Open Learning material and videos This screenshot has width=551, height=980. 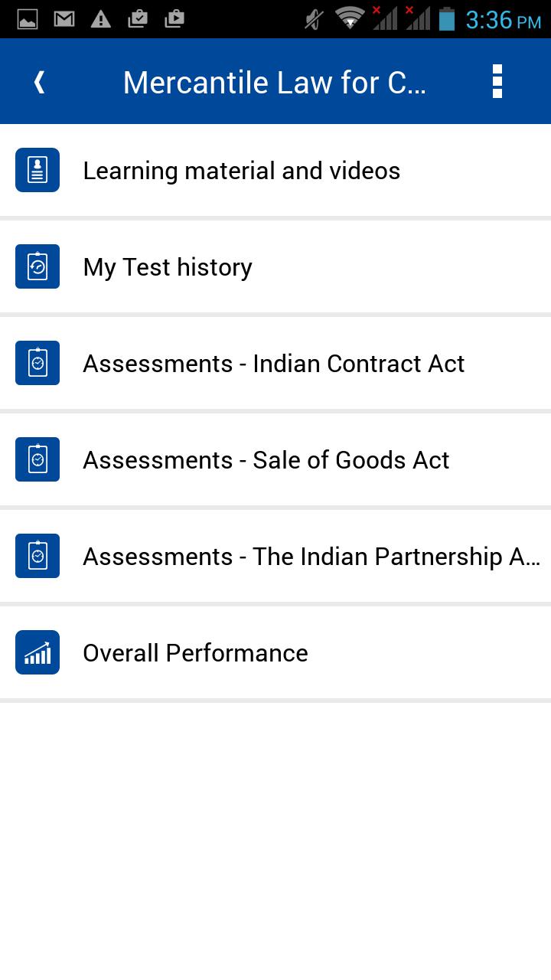click(x=242, y=171)
